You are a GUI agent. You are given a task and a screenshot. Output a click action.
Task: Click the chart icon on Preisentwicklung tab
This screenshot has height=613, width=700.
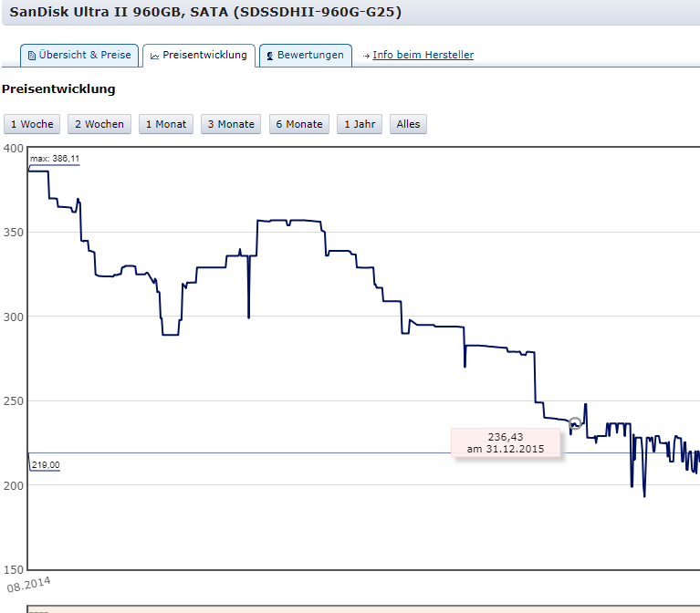(x=154, y=57)
